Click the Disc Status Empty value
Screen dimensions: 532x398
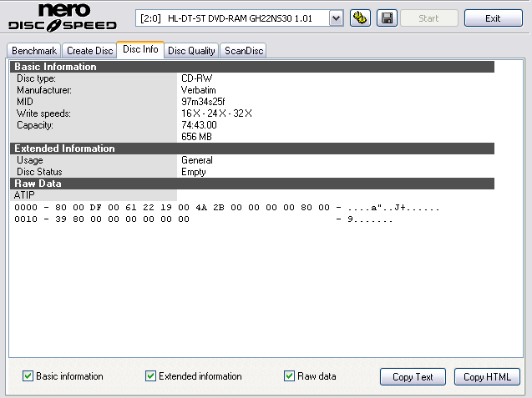pos(194,172)
